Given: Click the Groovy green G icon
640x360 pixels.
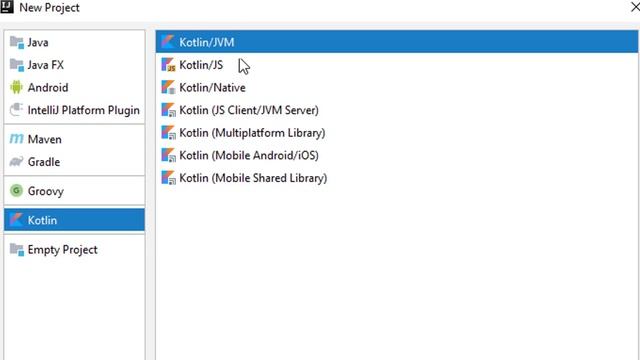Looking at the screenshot, I should pos(16,191).
